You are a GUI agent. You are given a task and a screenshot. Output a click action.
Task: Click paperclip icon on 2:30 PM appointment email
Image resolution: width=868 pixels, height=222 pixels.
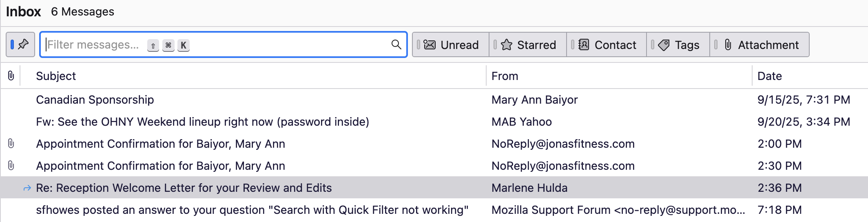[11, 166]
